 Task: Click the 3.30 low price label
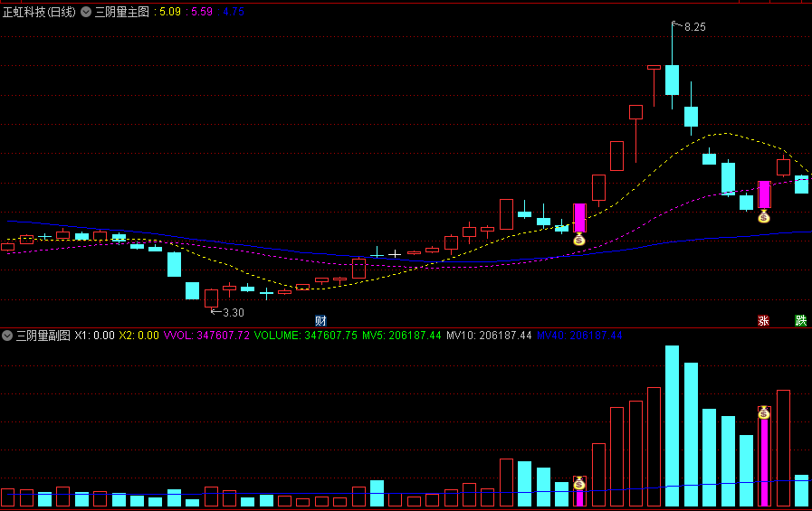coord(233,312)
